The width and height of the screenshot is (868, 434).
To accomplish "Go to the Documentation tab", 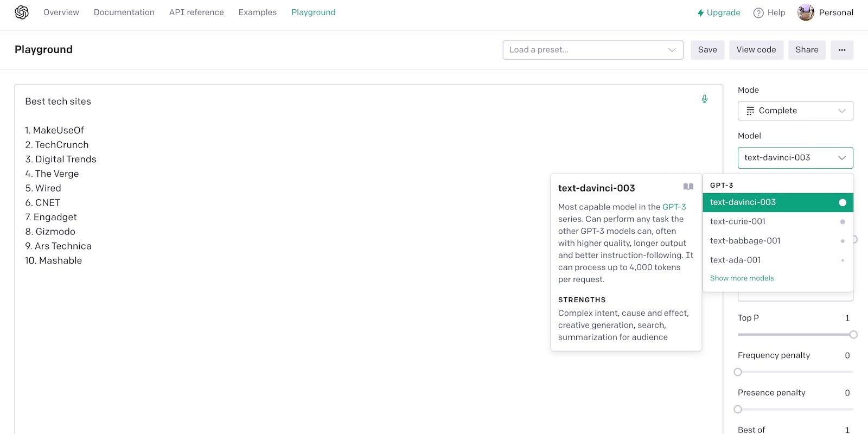I will click(x=124, y=12).
